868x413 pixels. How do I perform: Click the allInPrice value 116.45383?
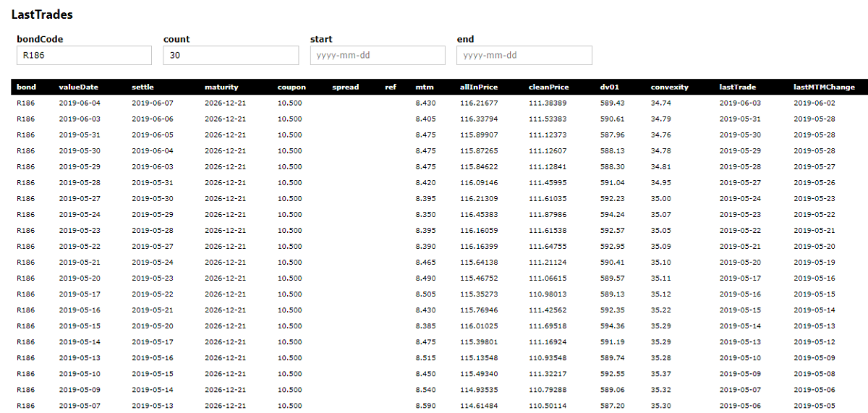point(479,214)
